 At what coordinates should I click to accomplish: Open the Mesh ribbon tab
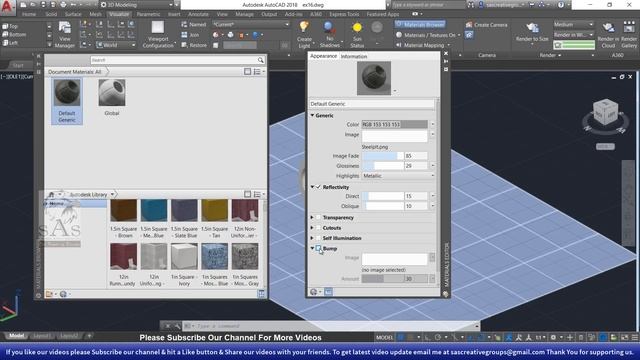(x=95, y=14)
